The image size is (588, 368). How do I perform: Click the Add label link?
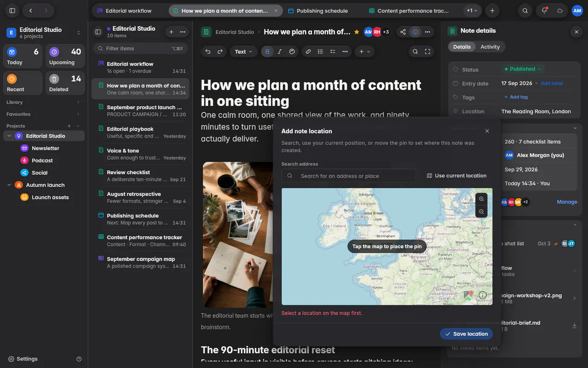point(552,83)
